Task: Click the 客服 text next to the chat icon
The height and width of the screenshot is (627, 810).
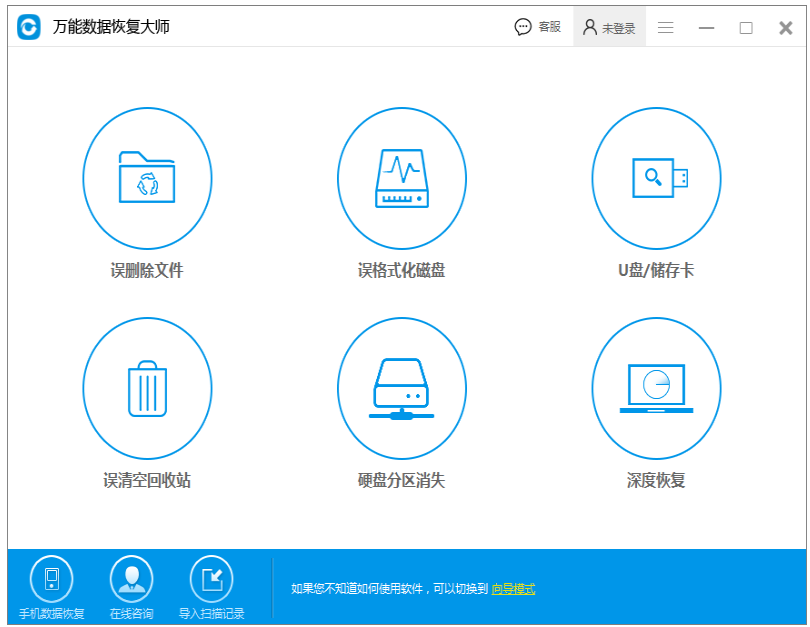Action: coord(548,27)
